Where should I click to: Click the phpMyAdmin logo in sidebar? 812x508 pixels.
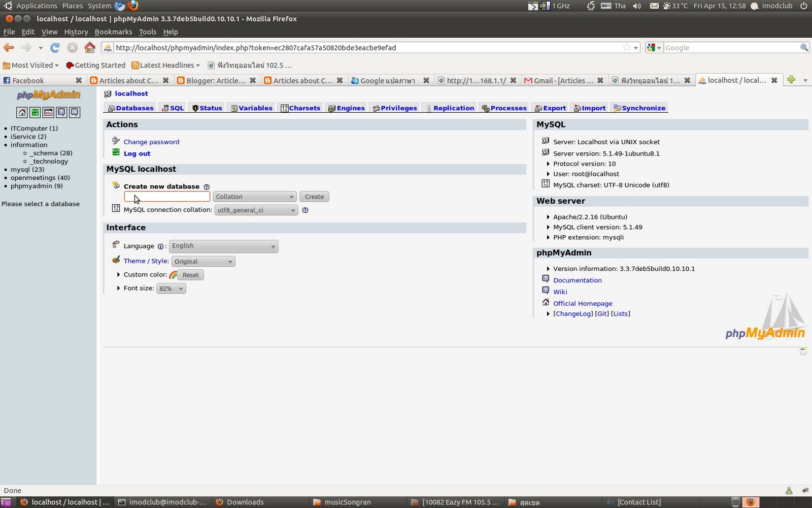pos(48,95)
